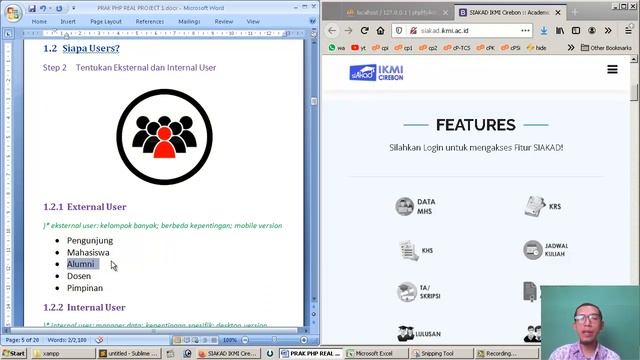Click the Zoom Out minus button
This screenshot has height=360, width=640.
coord(245,340)
